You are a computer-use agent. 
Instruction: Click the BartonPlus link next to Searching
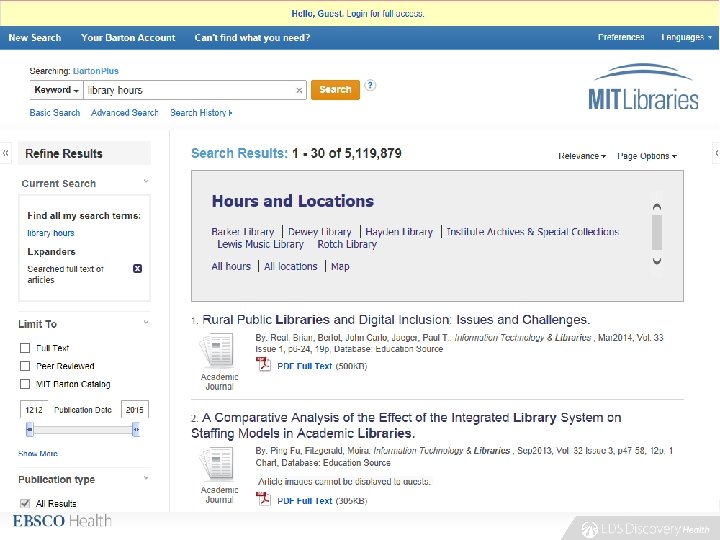click(x=96, y=71)
